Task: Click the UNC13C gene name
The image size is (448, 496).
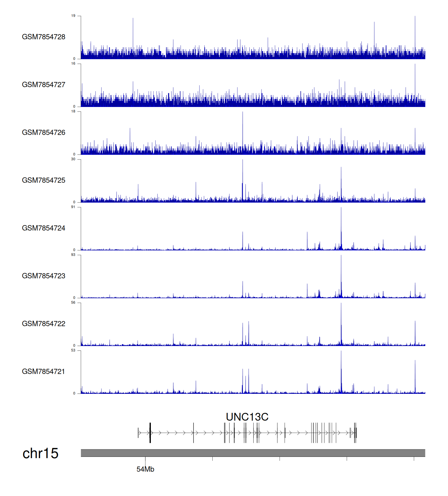Action: point(247,417)
